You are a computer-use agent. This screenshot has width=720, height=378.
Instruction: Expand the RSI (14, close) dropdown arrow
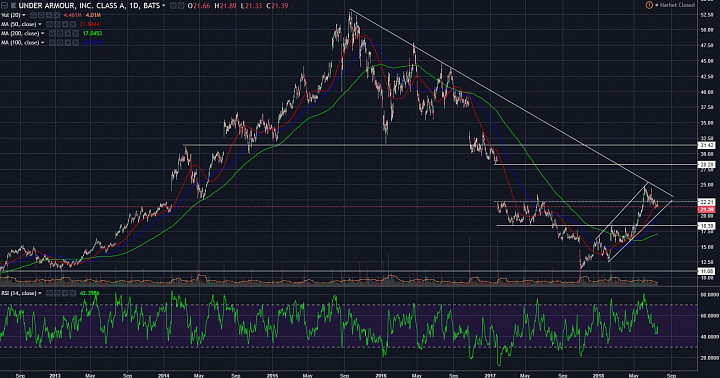tap(40, 293)
